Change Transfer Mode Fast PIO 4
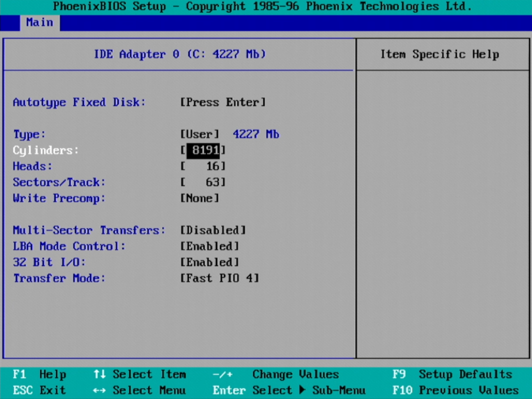This screenshot has width=532, height=399. coord(219,278)
